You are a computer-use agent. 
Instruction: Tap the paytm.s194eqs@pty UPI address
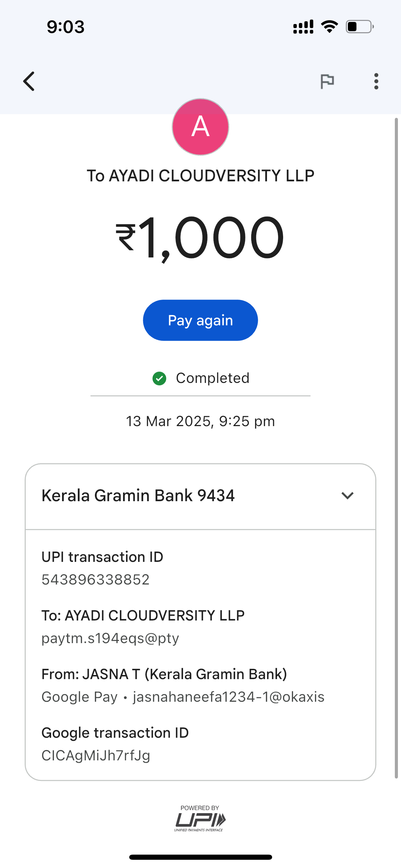[x=110, y=638]
